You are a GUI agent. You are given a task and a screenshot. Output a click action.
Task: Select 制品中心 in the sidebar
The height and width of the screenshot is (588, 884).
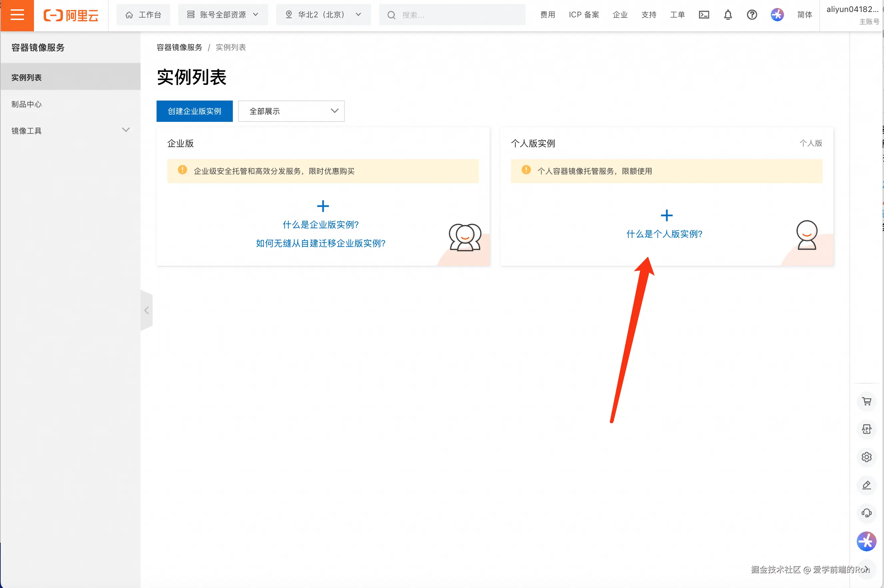(x=27, y=104)
